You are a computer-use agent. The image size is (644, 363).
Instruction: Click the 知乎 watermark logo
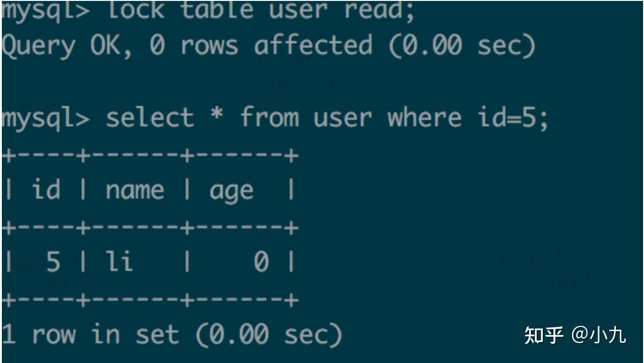tap(544, 335)
